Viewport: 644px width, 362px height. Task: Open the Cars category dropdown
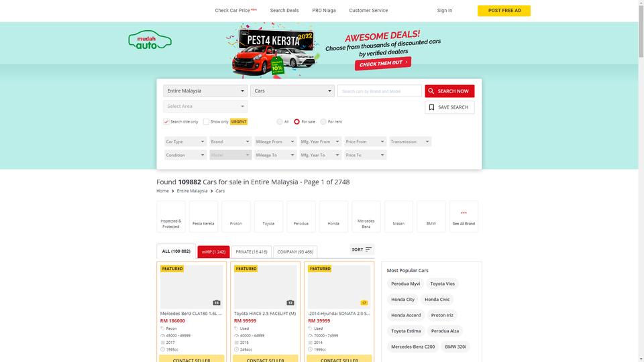[292, 90]
